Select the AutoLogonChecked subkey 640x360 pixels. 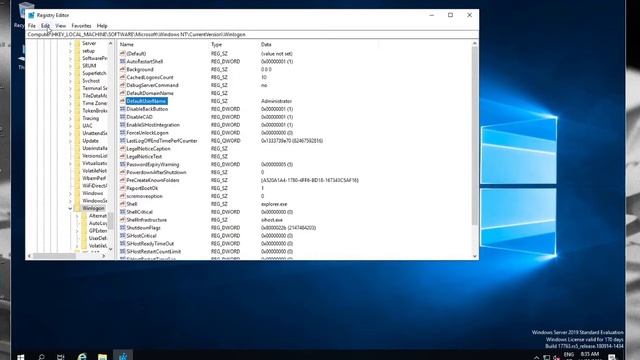click(98, 223)
